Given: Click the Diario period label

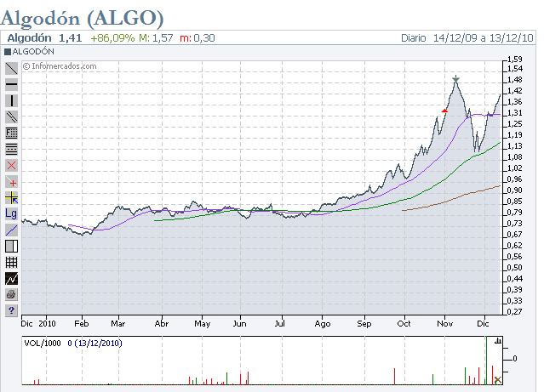Looking at the screenshot, I should pyautogui.click(x=415, y=38).
